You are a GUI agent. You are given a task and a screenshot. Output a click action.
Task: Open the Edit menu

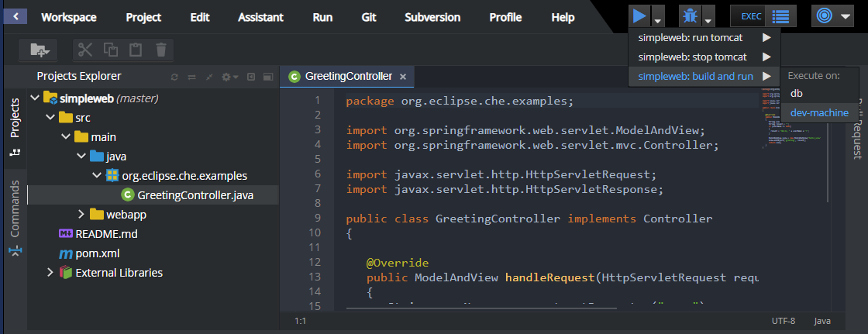click(200, 17)
